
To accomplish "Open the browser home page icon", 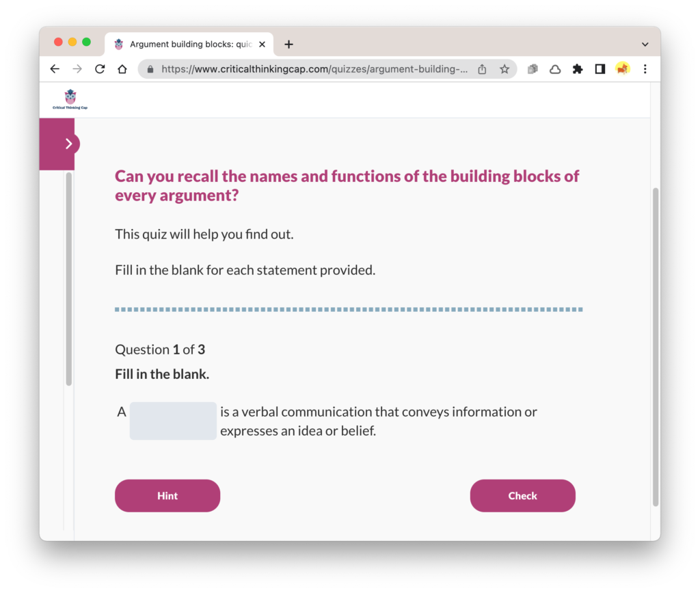I will click(x=122, y=69).
